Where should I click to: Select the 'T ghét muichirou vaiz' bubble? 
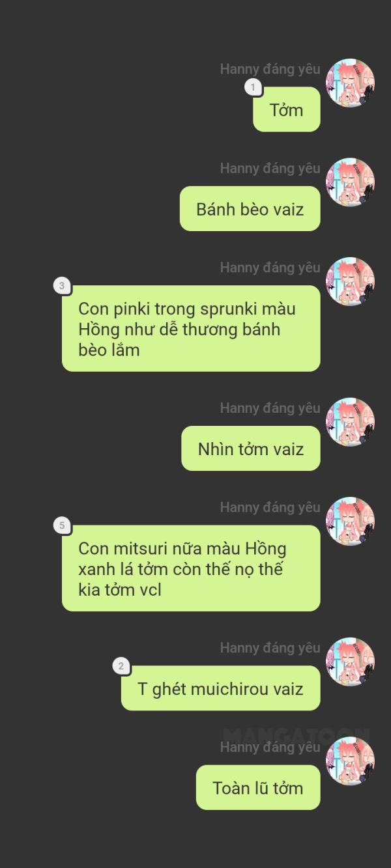coord(221,688)
